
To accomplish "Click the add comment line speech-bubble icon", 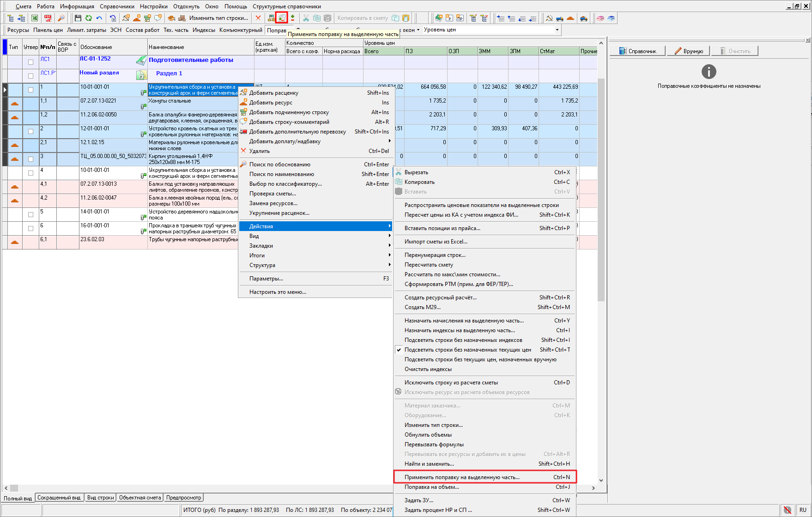I will pyautogui.click(x=158, y=18).
